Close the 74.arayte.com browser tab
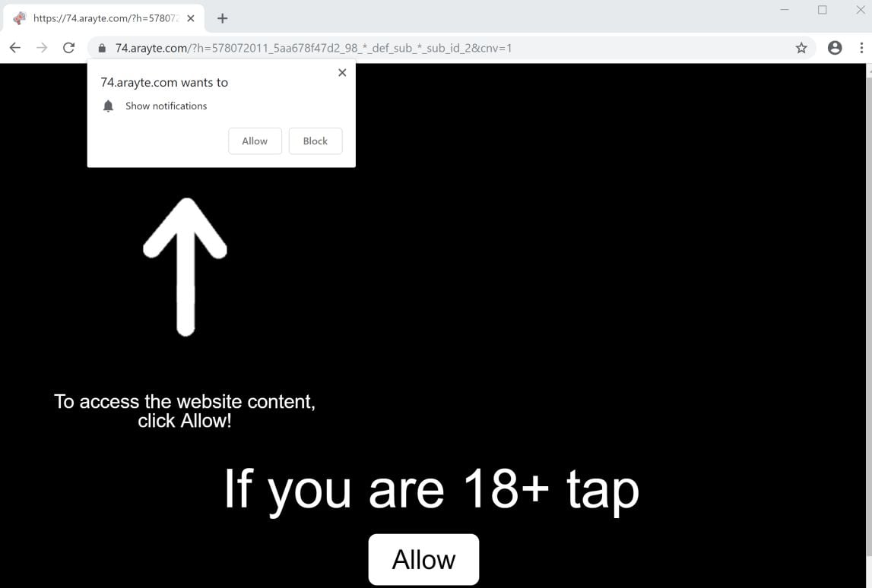 pyautogui.click(x=191, y=18)
